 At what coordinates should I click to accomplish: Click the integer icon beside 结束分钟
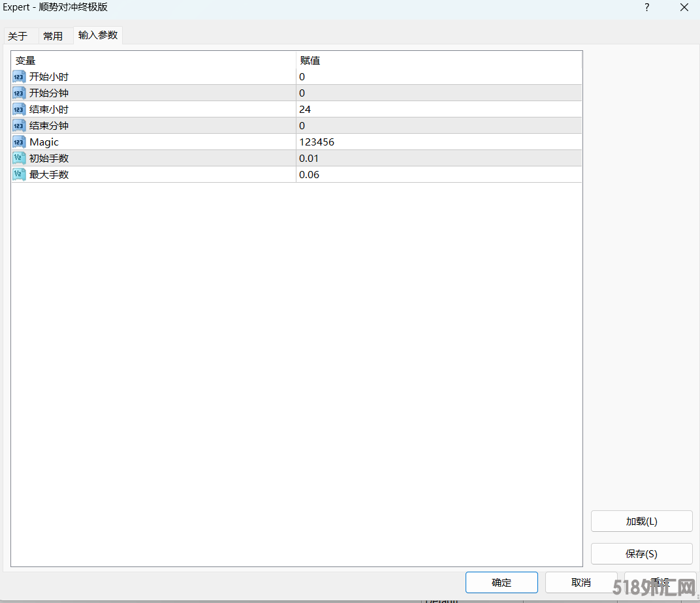tap(19, 125)
